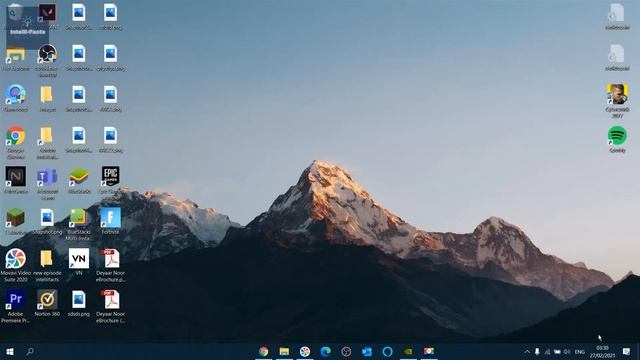
Task: Open Chrome from the taskbar
Action: point(264,351)
